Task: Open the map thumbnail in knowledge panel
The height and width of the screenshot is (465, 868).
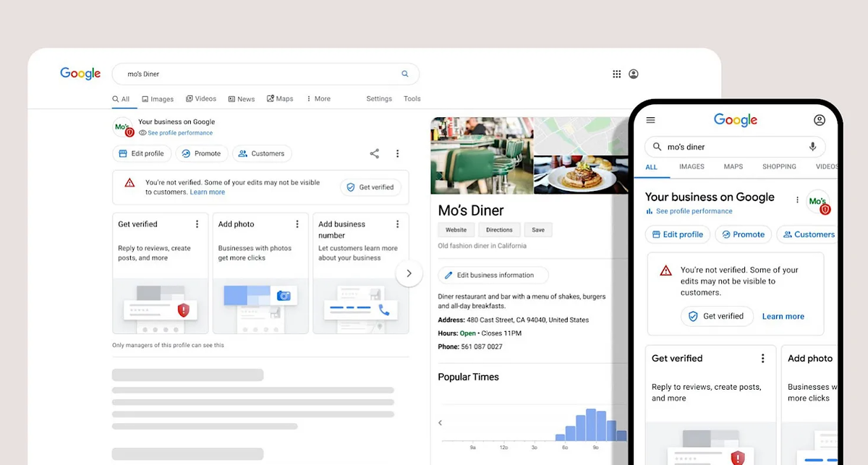Action: [581, 136]
